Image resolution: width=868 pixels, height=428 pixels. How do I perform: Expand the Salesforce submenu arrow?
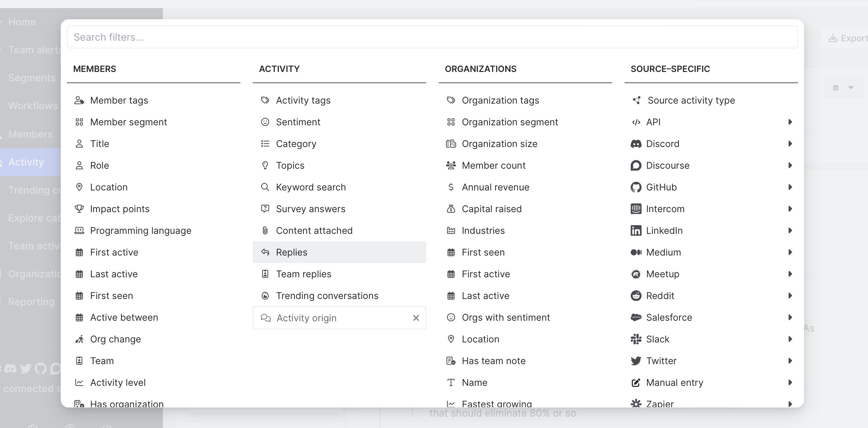790,317
